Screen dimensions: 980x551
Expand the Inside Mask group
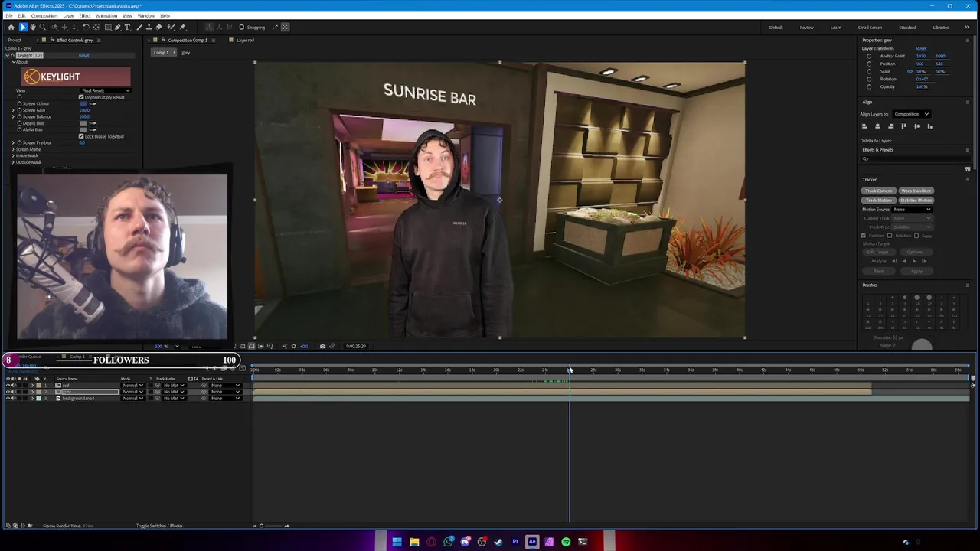[x=13, y=155]
